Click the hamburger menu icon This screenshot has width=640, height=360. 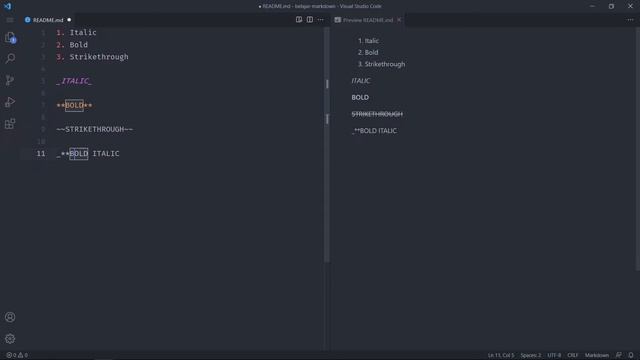tap(10, 20)
